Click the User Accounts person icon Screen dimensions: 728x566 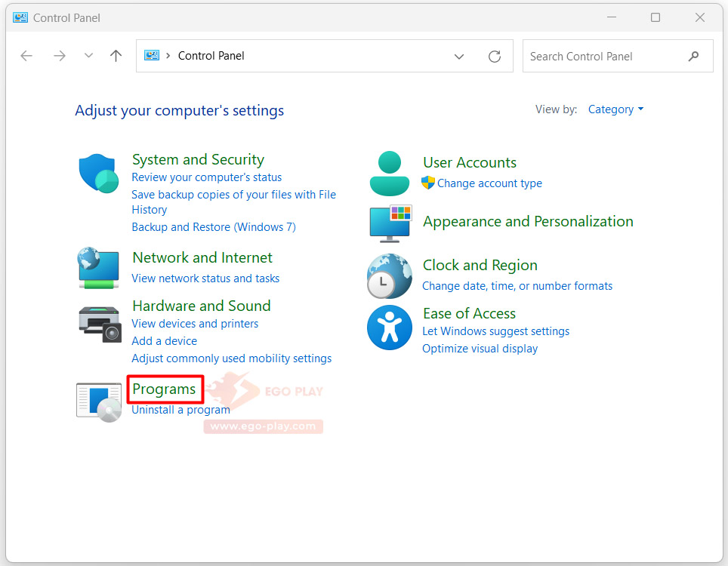click(x=390, y=174)
